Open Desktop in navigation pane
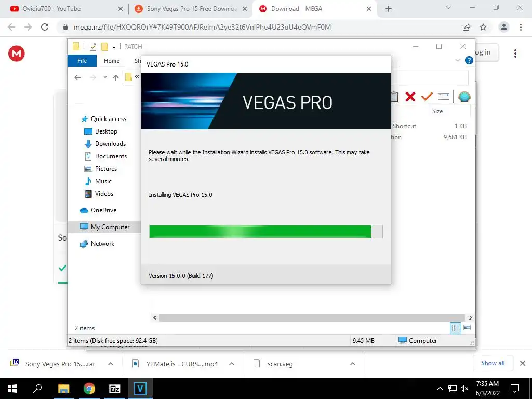 coord(101,131)
